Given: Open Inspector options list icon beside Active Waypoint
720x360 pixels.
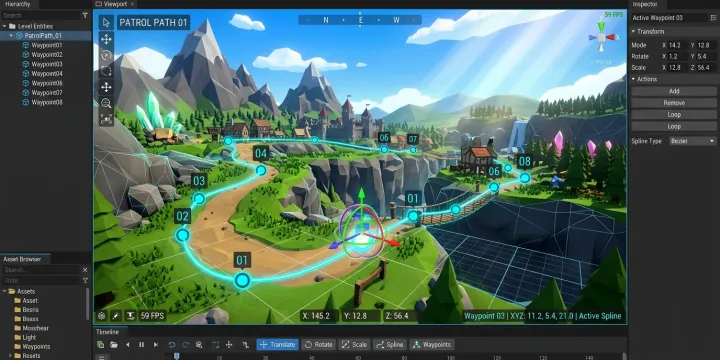Looking at the screenshot, I should tap(713, 18).
